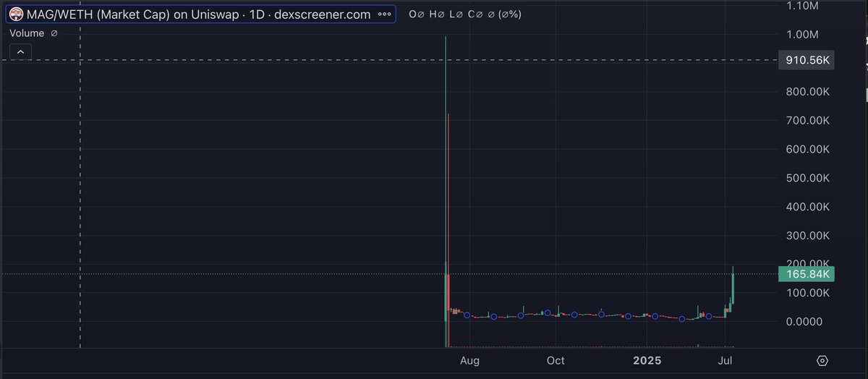Image resolution: width=868 pixels, height=379 pixels.
Task: Click the 300.00K price axis label
Action: point(808,235)
